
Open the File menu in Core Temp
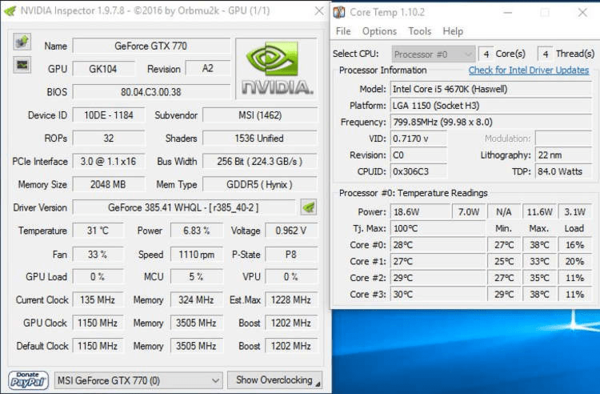coord(343,31)
